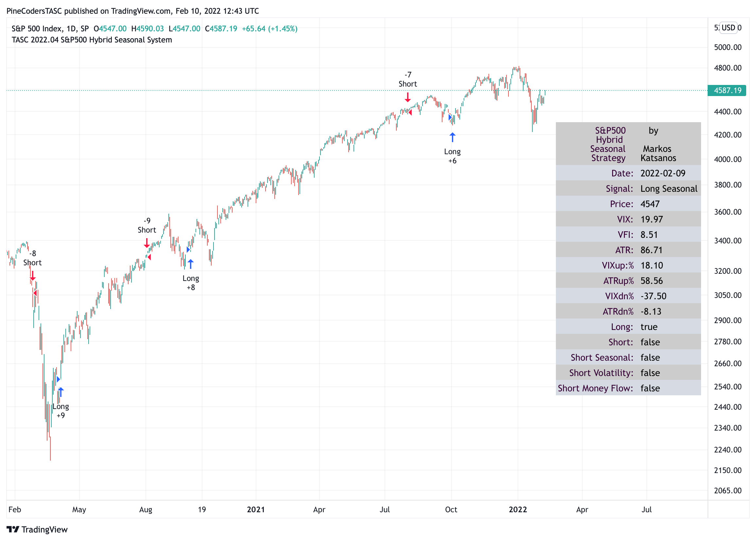Click the TradingView logo at bottom
This screenshot has height=541, width=756.
pos(37,529)
